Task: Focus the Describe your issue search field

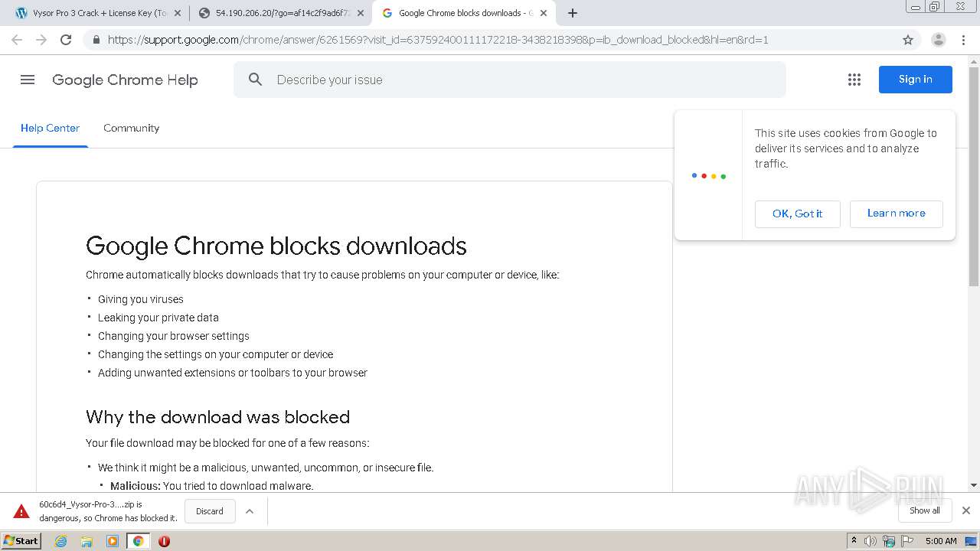Action: click(510, 80)
